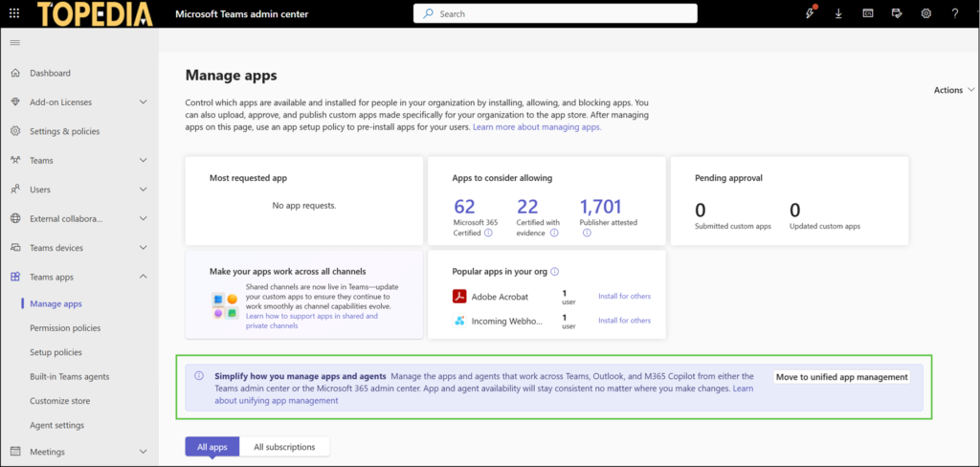Open Learn more about managing apps link
The image size is (980, 467).
pyautogui.click(x=537, y=127)
